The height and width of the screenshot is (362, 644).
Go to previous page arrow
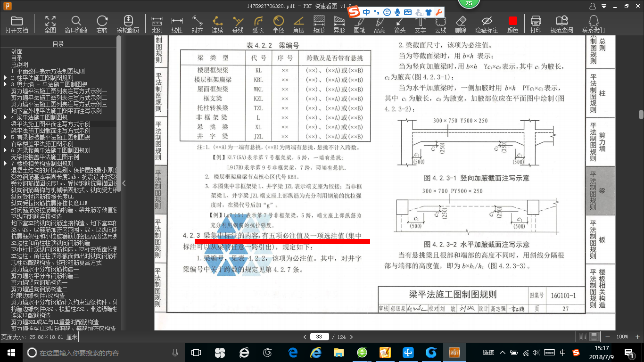click(305, 337)
